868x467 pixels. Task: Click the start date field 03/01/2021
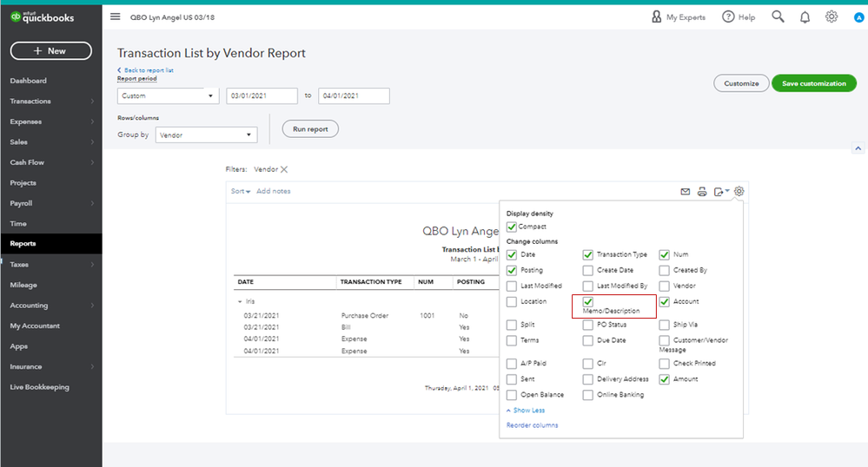click(x=262, y=95)
